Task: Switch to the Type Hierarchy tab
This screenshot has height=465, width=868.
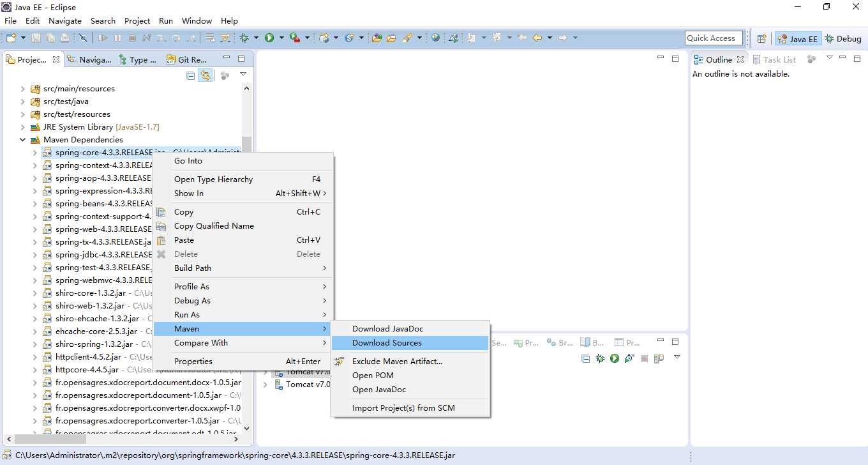Action: pos(137,59)
